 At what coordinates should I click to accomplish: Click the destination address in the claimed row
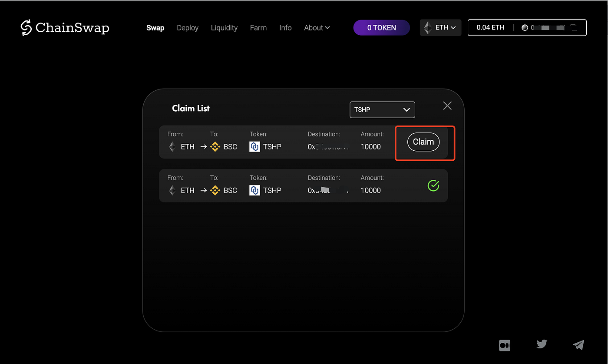pos(329,190)
